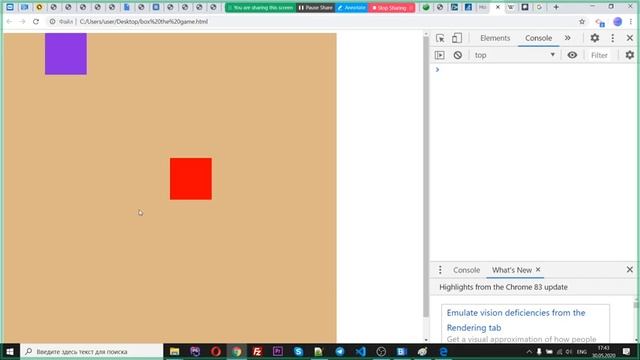Open Premiere Pro from taskbar
Screen dimensions: 640x360
point(278,351)
